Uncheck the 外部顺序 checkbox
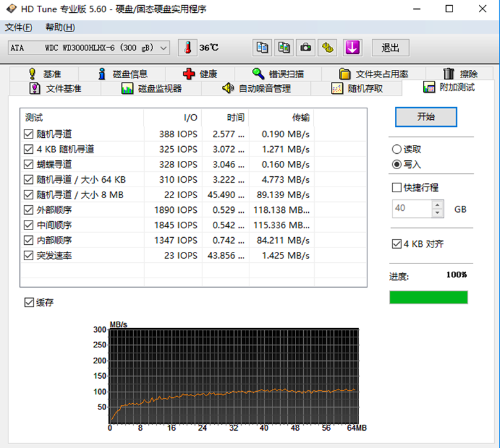 (28, 210)
